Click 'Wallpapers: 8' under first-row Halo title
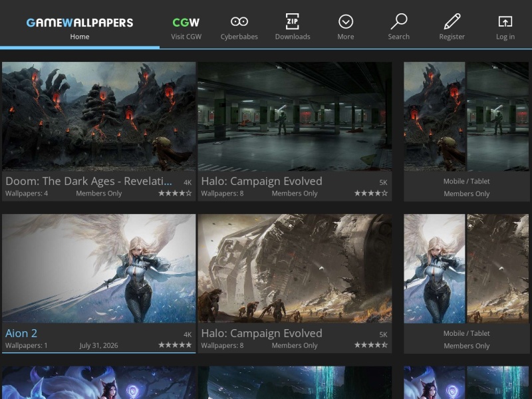This screenshot has height=399, width=532. click(x=222, y=194)
